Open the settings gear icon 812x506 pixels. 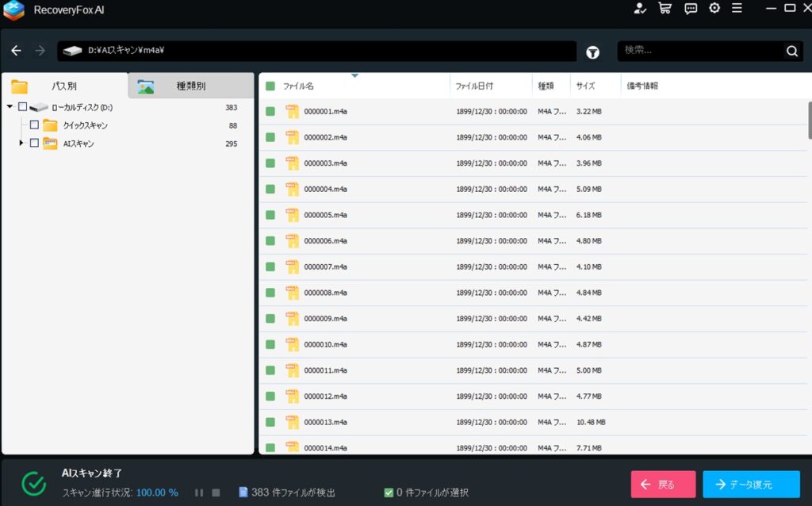coord(714,9)
